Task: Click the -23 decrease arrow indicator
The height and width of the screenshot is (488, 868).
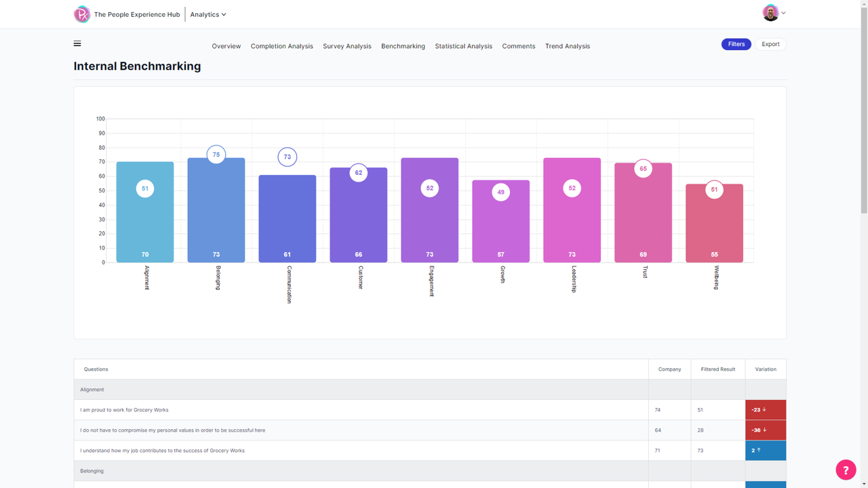Action: pyautogui.click(x=765, y=409)
